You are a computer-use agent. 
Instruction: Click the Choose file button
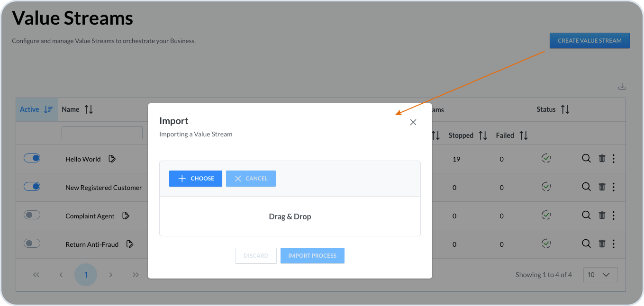(195, 179)
